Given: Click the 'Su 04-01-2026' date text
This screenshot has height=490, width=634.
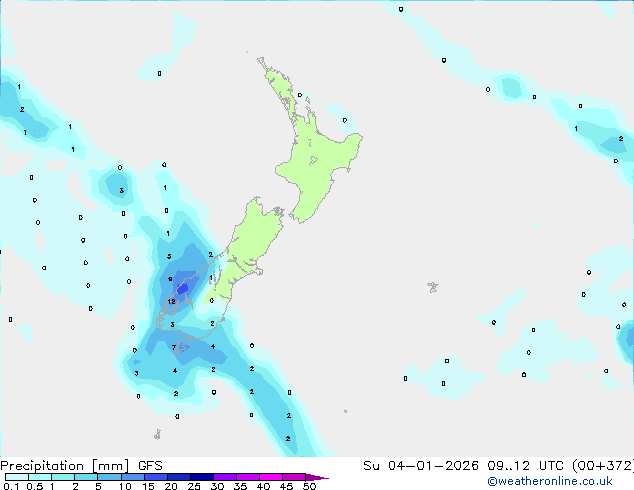Looking at the screenshot, I should (x=421, y=466).
